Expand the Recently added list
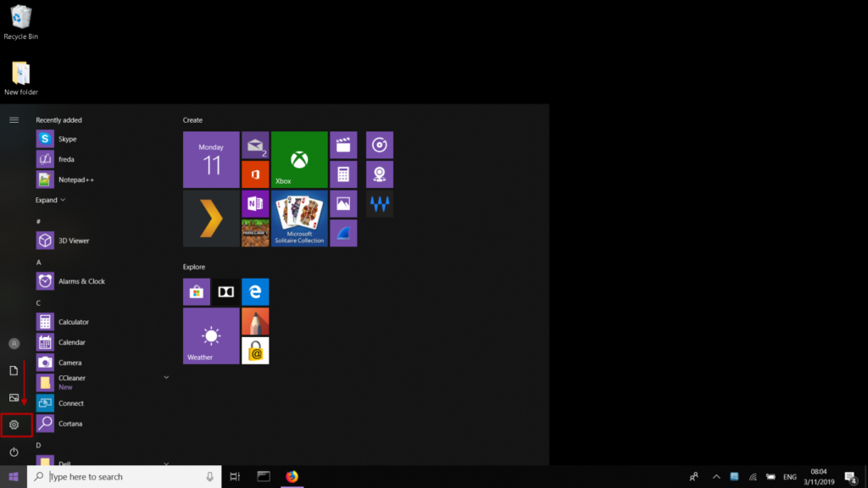 pos(50,200)
